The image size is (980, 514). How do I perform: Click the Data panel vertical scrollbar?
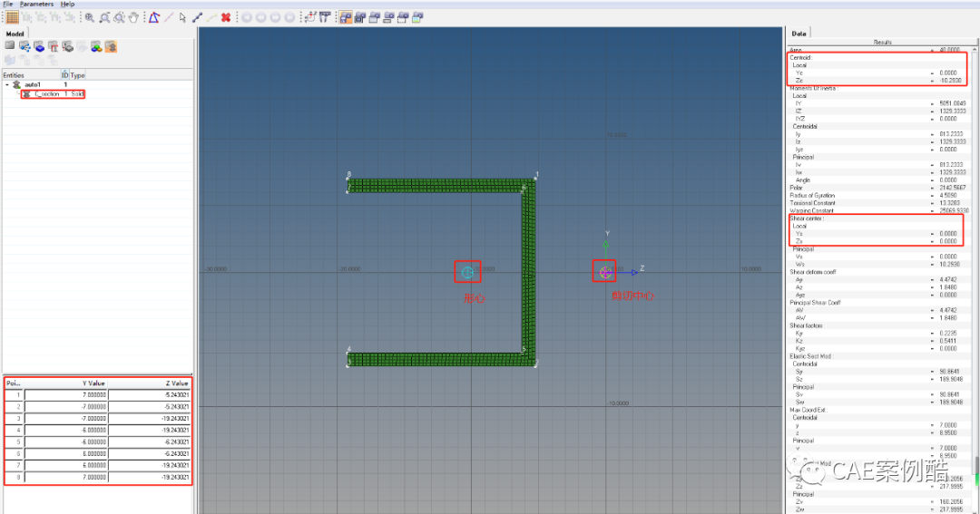[976, 281]
